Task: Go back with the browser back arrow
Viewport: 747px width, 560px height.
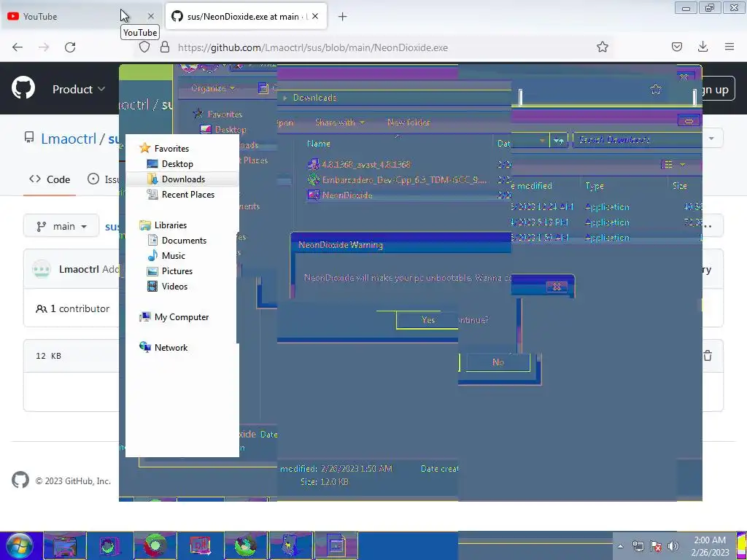Action: coord(18,47)
